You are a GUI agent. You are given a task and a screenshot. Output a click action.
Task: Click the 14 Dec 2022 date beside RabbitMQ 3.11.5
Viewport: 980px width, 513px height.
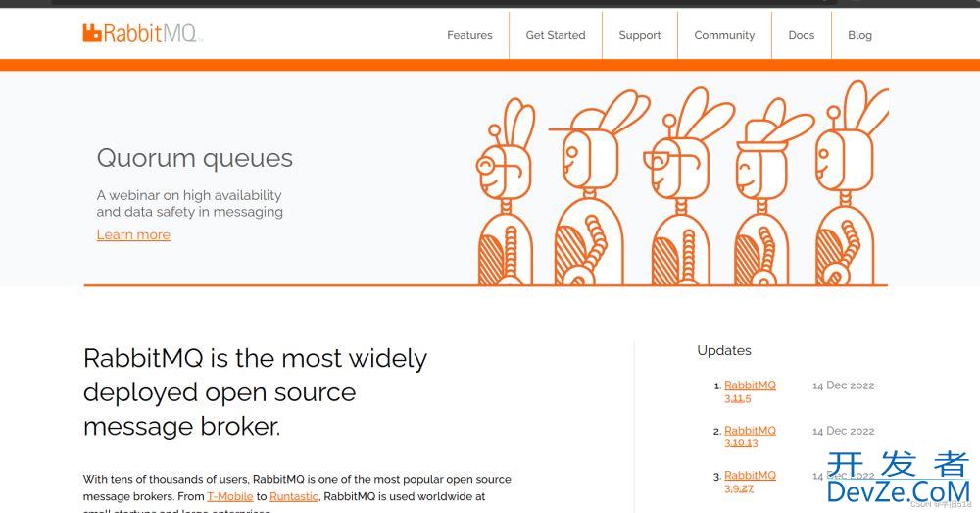pyautogui.click(x=843, y=385)
